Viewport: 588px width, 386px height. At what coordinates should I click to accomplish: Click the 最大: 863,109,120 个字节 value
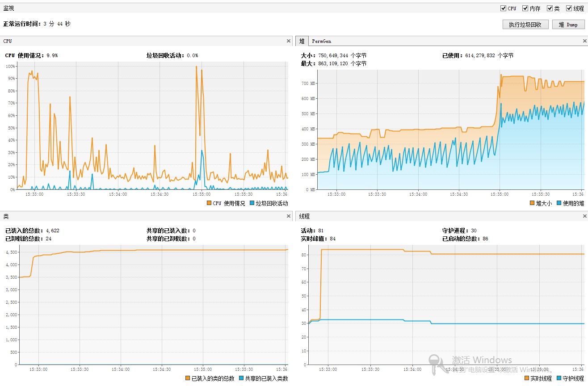pos(334,63)
